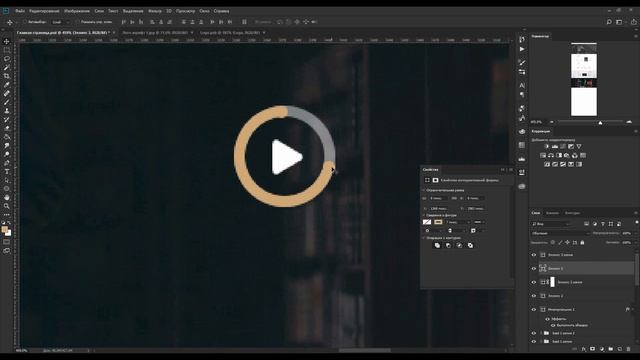Open the Actions panel play icon
The width and height of the screenshot is (640, 360).
522,49
